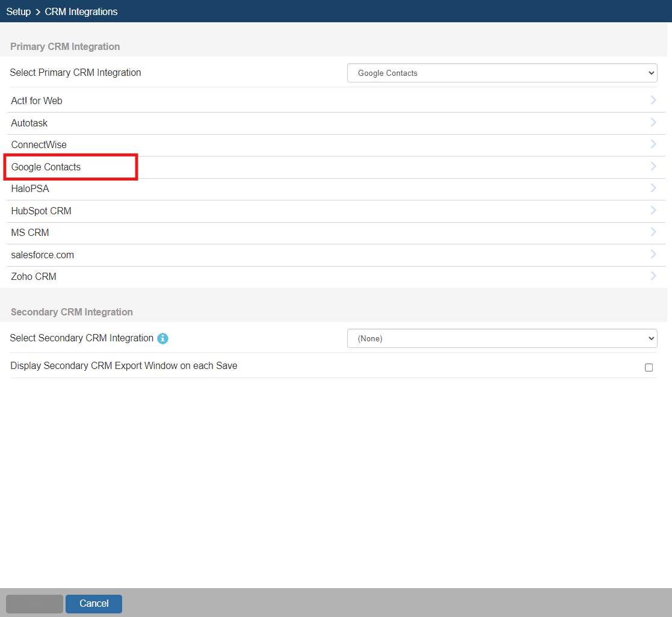Open the HubSpot CRM integration row
This screenshot has height=617, width=672.
click(x=336, y=211)
